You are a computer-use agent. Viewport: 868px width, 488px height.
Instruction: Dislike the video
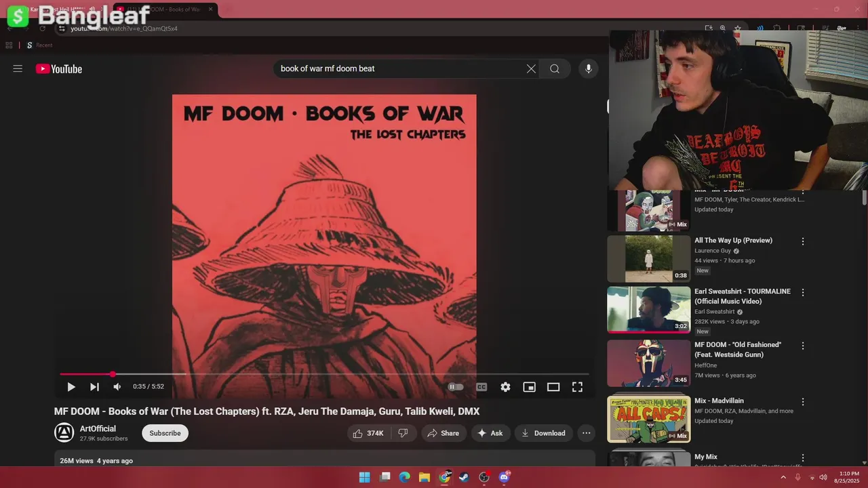403,433
